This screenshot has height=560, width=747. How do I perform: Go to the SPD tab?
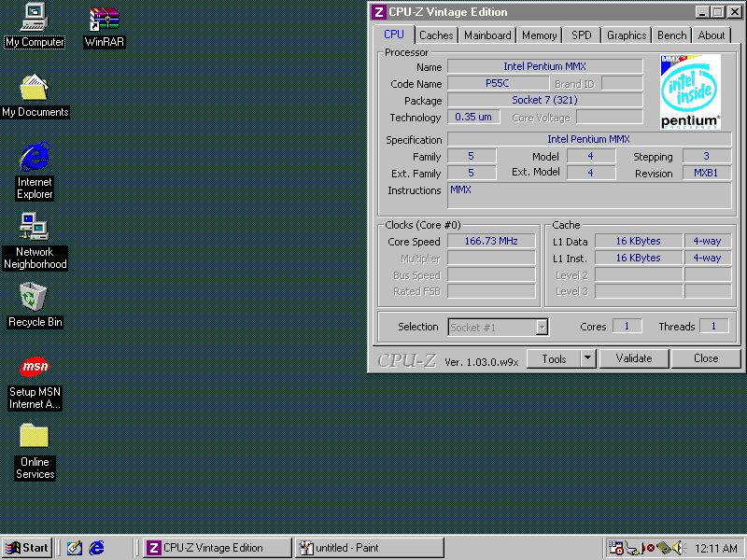pos(581,35)
